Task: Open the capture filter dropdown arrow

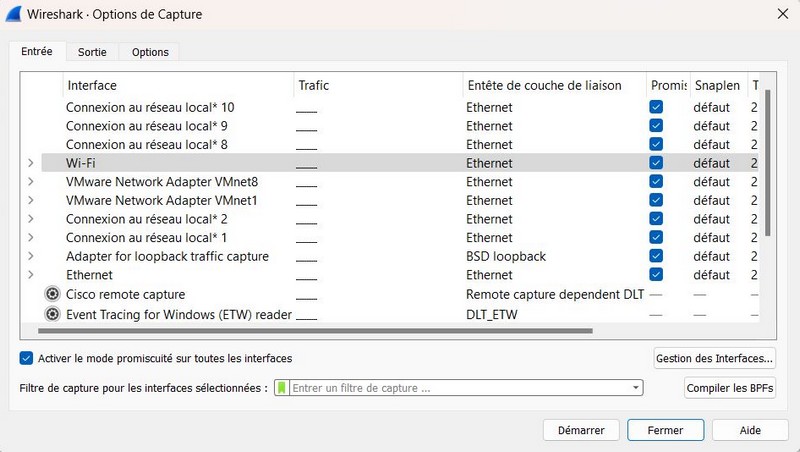Action: click(x=635, y=388)
